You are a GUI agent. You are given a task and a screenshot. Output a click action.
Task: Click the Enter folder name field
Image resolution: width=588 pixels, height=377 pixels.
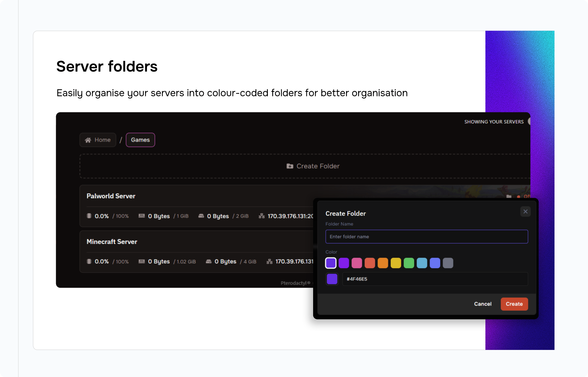[x=426, y=237]
